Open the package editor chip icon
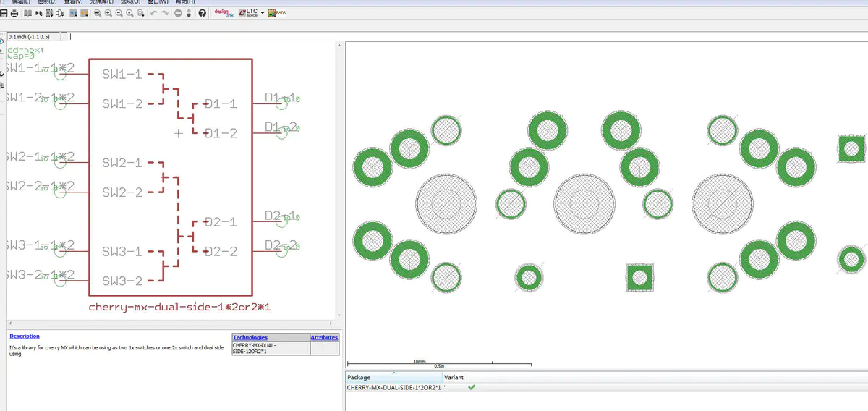The image size is (868, 411). tap(49, 13)
